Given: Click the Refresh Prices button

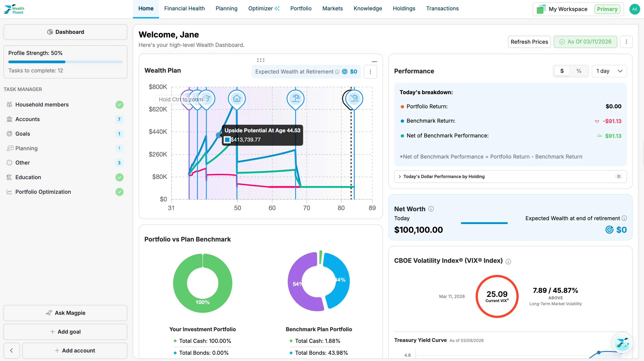Looking at the screenshot, I should [x=529, y=42].
